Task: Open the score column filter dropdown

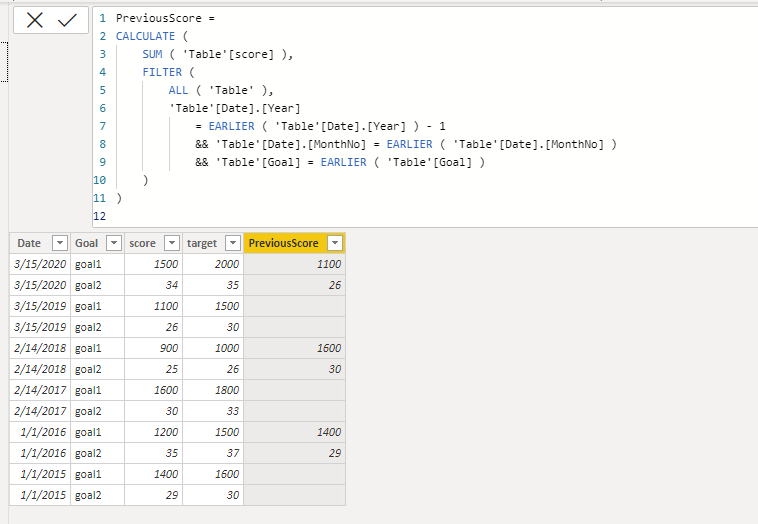Action: point(172,243)
